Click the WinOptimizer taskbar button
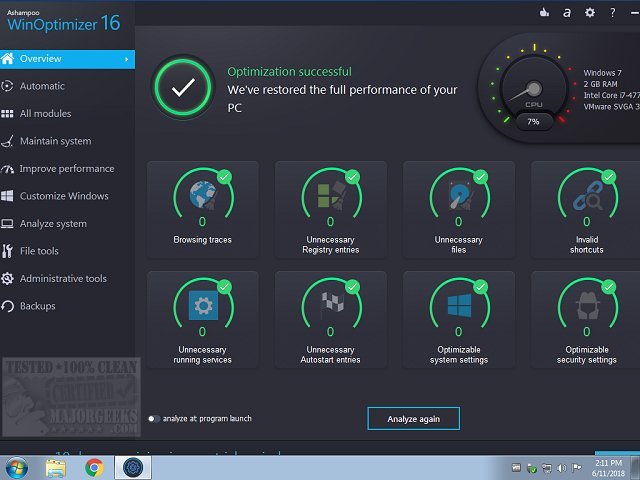This screenshot has width=640, height=480. pyautogui.click(x=133, y=468)
